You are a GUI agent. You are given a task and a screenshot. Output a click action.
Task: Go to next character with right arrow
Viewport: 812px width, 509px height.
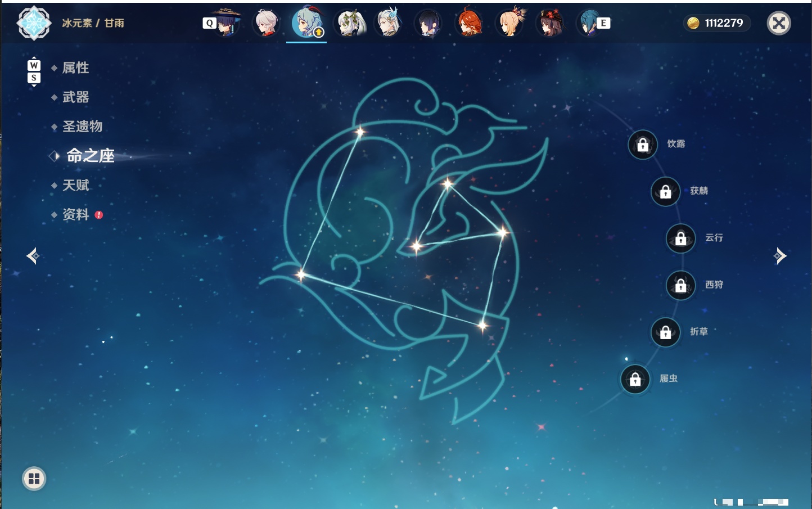pyautogui.click(x=780, y=256)
